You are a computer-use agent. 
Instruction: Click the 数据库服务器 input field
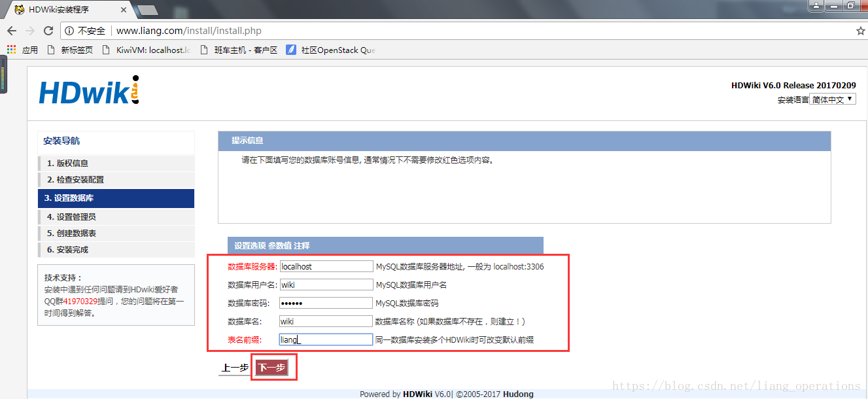click(x=326, y=266)
